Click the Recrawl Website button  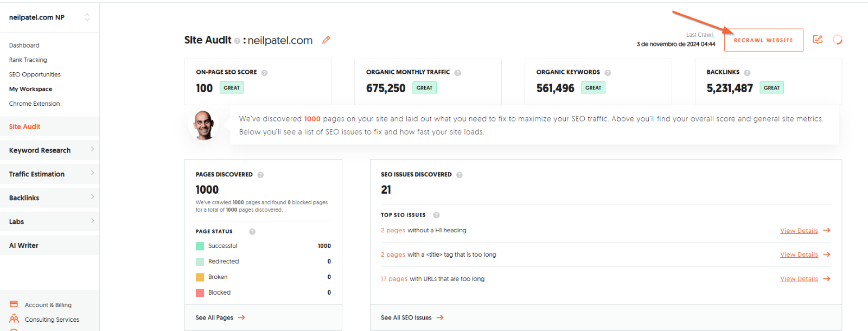click(763, 40)
